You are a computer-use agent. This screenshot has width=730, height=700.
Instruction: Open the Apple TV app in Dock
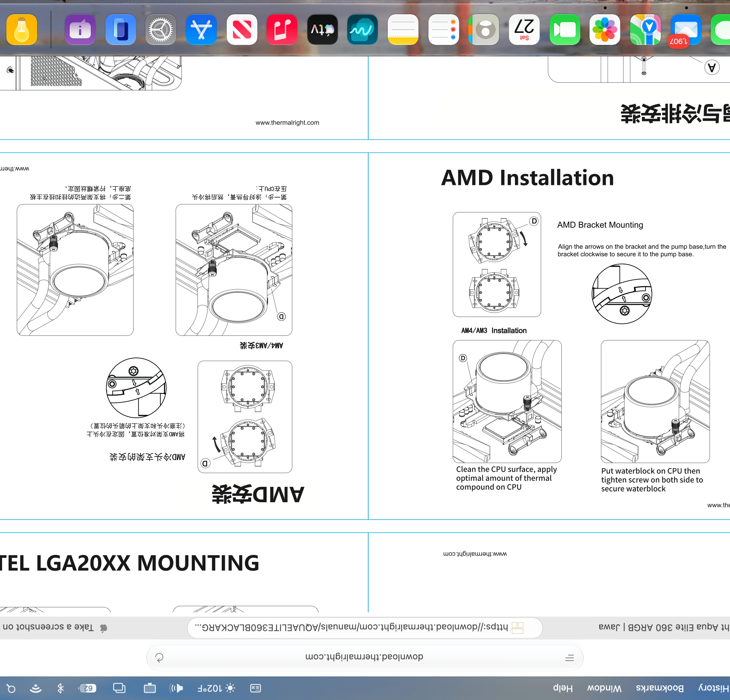click(323, 30)
